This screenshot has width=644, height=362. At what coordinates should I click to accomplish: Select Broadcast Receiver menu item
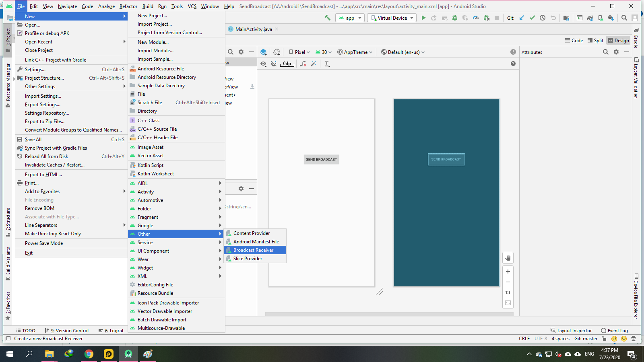click(x=255, y=250)
